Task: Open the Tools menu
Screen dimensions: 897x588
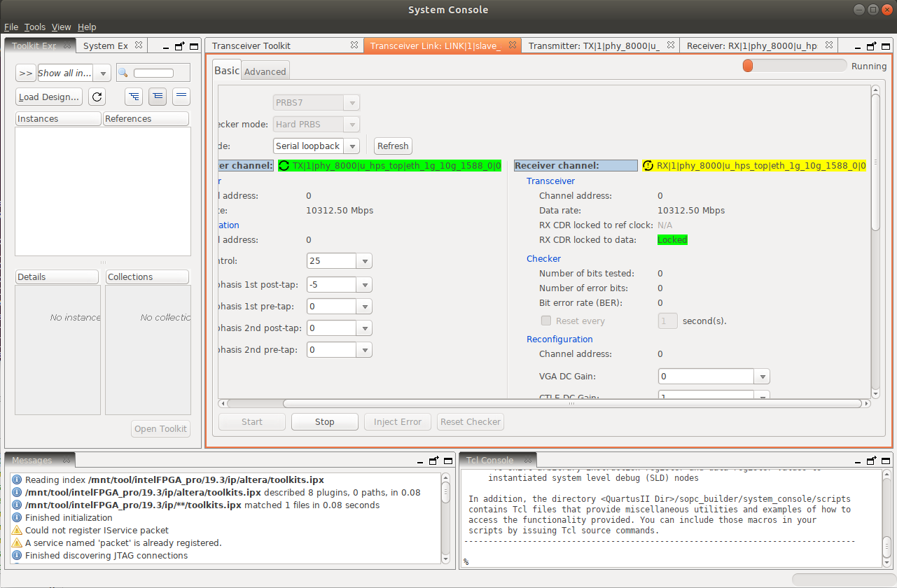Action: point(34,27)
